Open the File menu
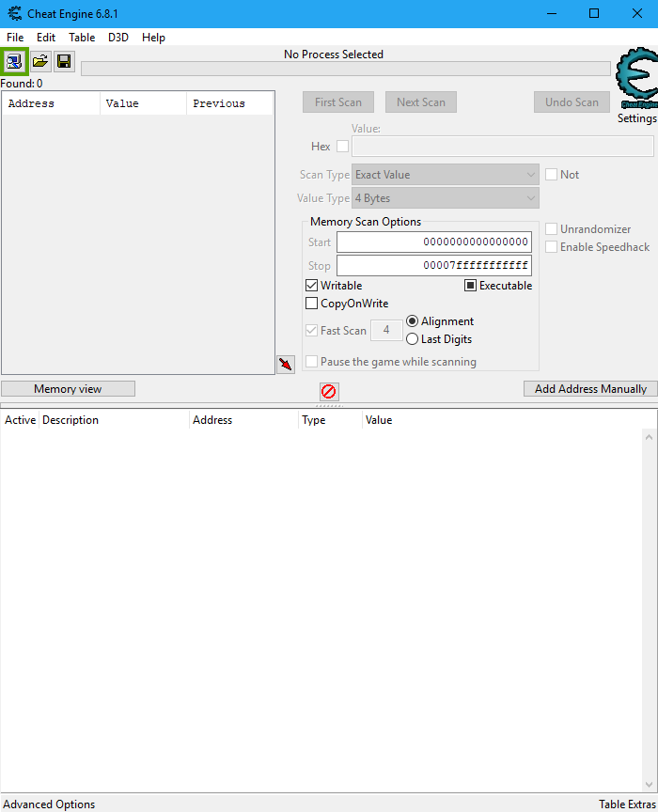 15,38
